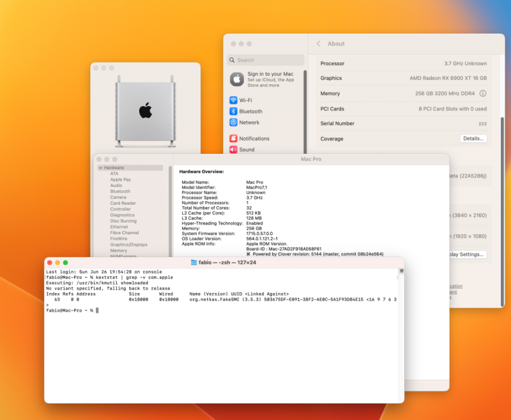Go back with the About chevron
This screenshot has height=420, width=511.
click(x=318, y=43)
